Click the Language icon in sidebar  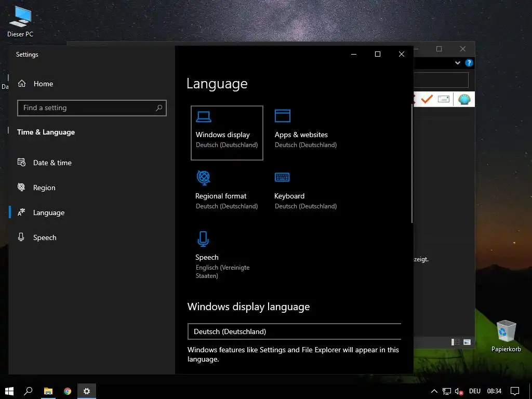point(21,212)
